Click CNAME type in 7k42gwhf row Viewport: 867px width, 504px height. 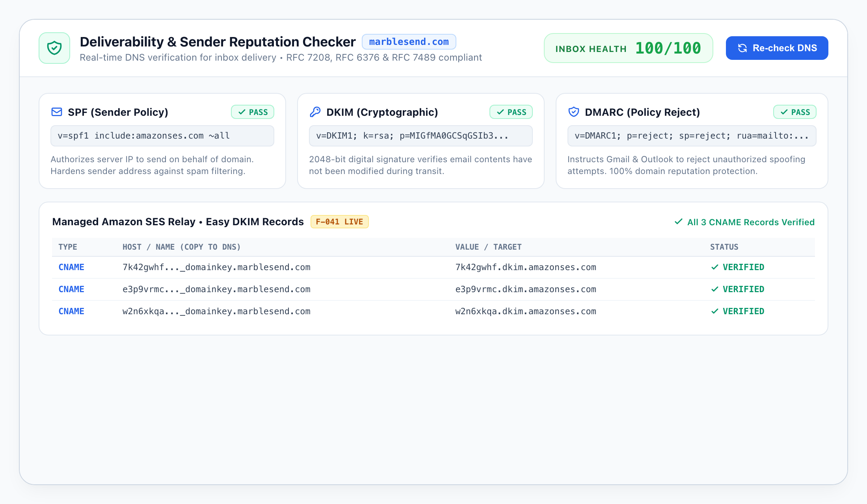click(x=71, y=267)
